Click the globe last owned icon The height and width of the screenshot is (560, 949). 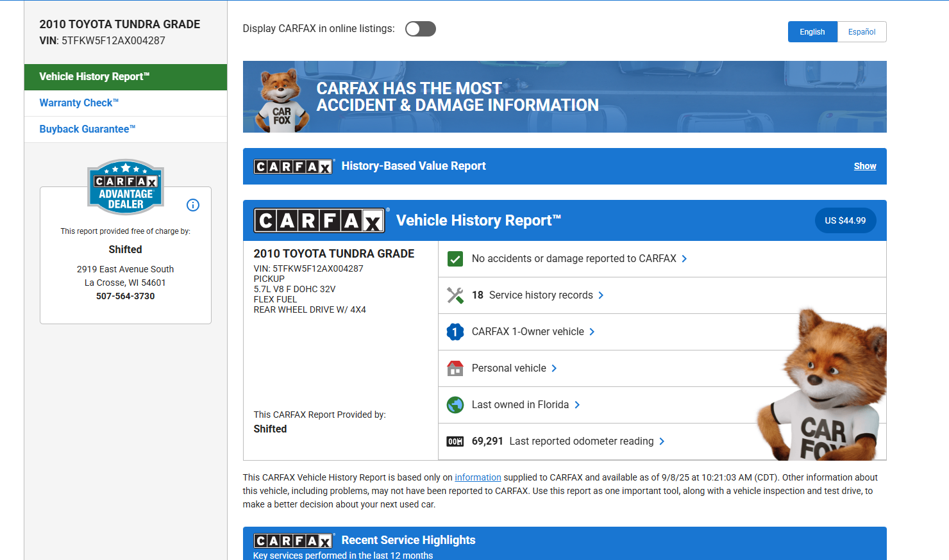(455, 405)
